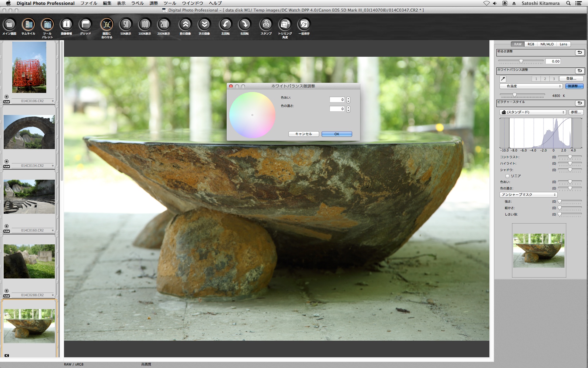
Task: Click the batch save icon
Action: 304,25
